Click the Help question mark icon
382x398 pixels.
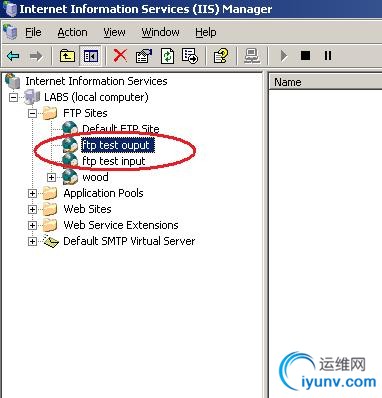click(x=221, y=56)
